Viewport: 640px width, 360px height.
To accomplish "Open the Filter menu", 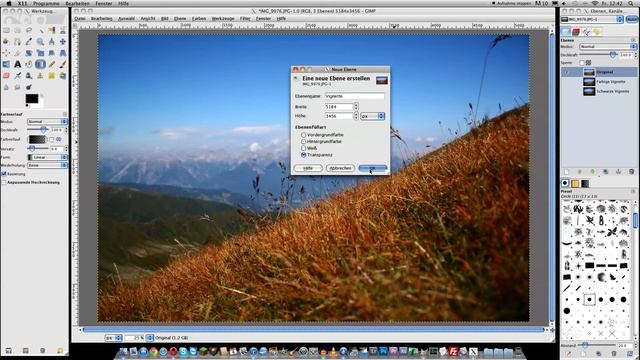I will [245, 18].
